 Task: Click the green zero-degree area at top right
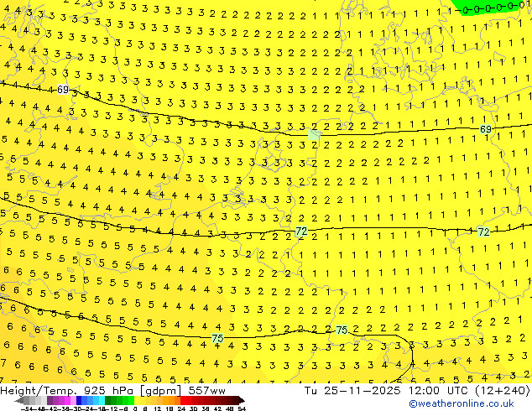click(485, 8)
